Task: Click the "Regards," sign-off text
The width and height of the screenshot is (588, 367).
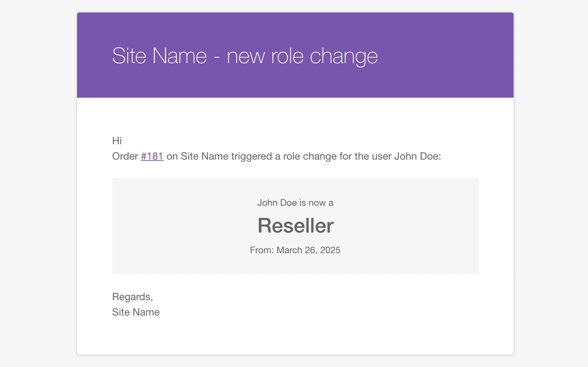Action: tap(133, 297)
